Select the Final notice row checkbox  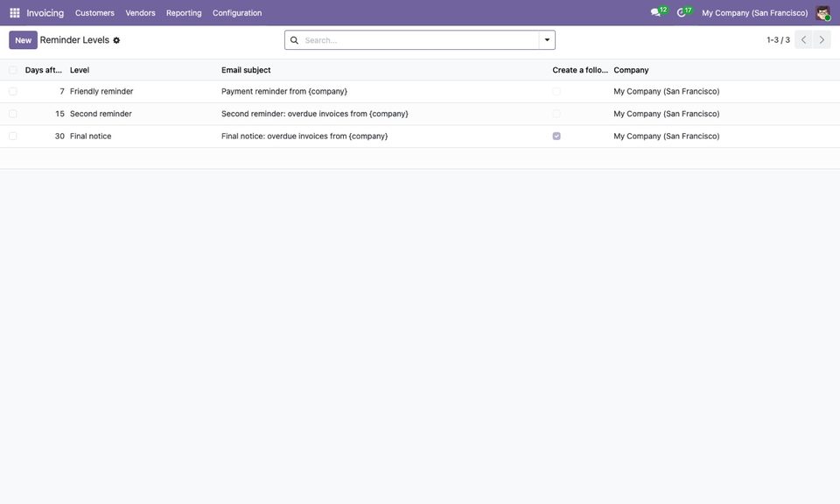tap(13, 136)
